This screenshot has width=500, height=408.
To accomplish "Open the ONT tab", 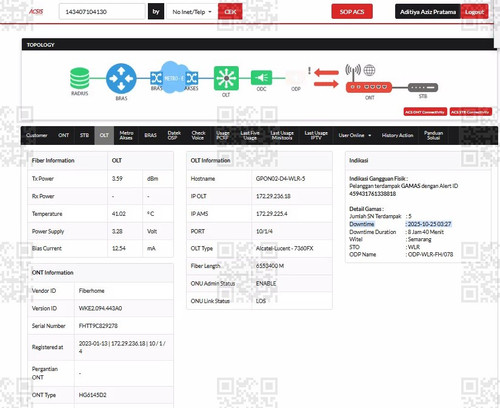I will (x=63, y=135).
